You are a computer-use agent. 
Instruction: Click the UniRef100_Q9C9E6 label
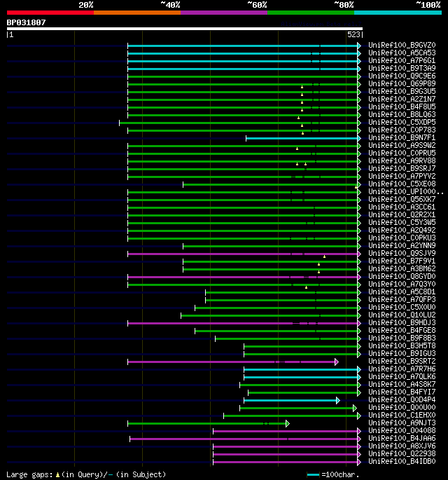(x=402, y=76)
